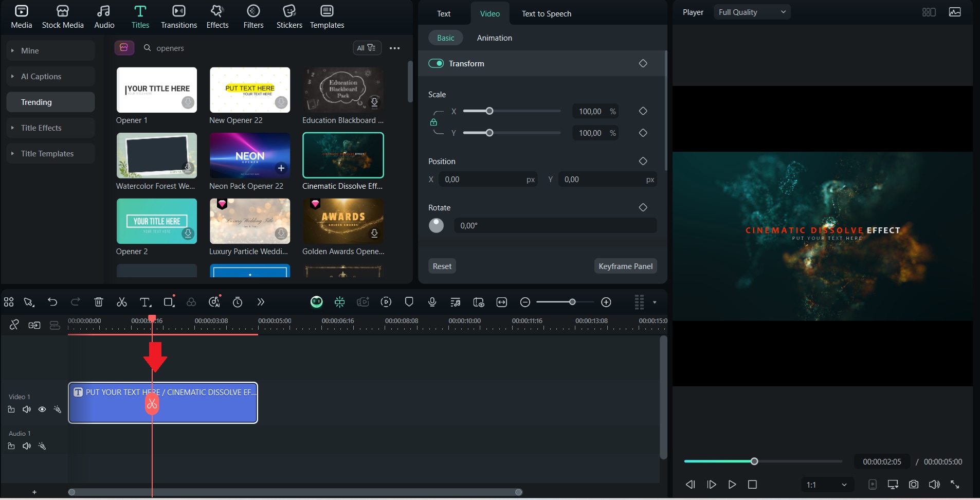Open the Full Quality dropdown
980x500 pixels.
(x=752, y=12)
